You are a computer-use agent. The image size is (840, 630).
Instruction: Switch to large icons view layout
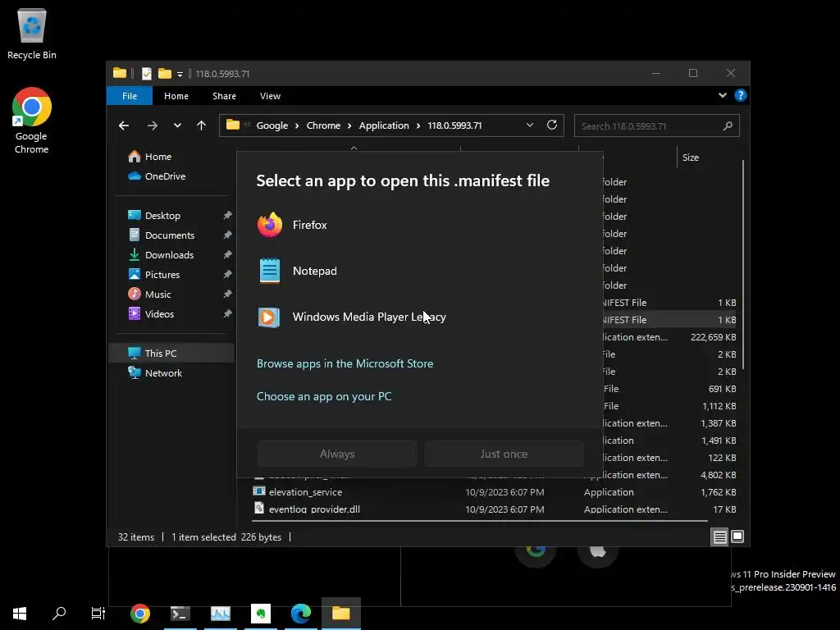pyautogui.click(x=737, y=536)
